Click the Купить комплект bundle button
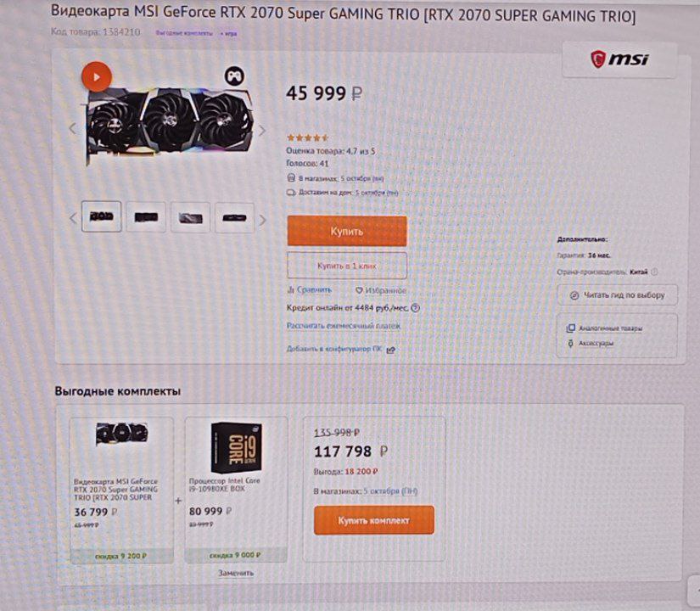700x611 pixels. tap(373, 520)
